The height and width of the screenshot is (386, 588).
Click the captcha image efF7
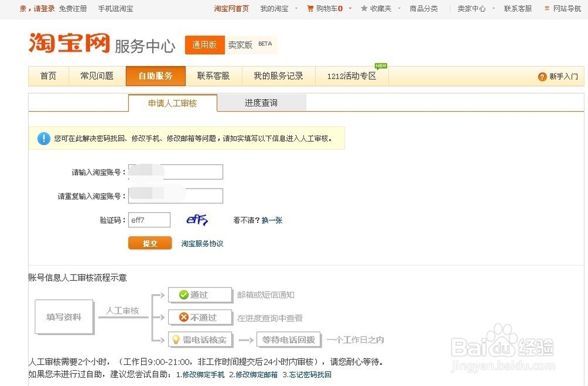[x=197, y=220]
